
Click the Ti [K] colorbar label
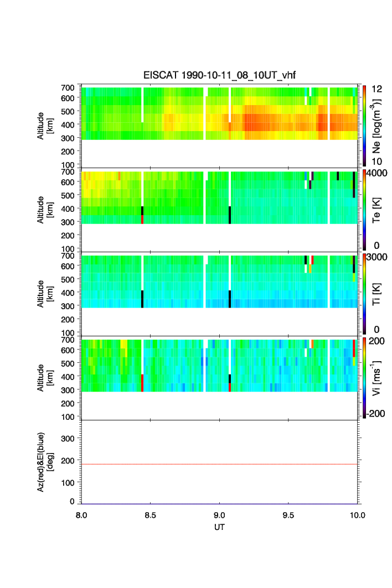coord(376,294)
